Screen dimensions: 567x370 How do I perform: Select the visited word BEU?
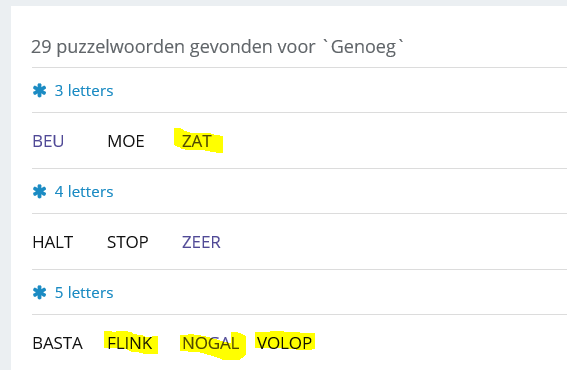click(x=48, y=141)
